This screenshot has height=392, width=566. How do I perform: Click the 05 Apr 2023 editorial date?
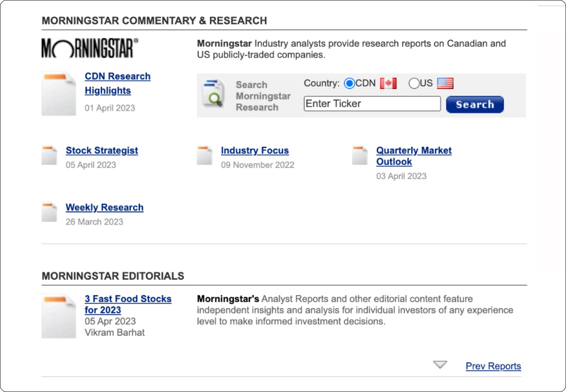click(110, 321)
